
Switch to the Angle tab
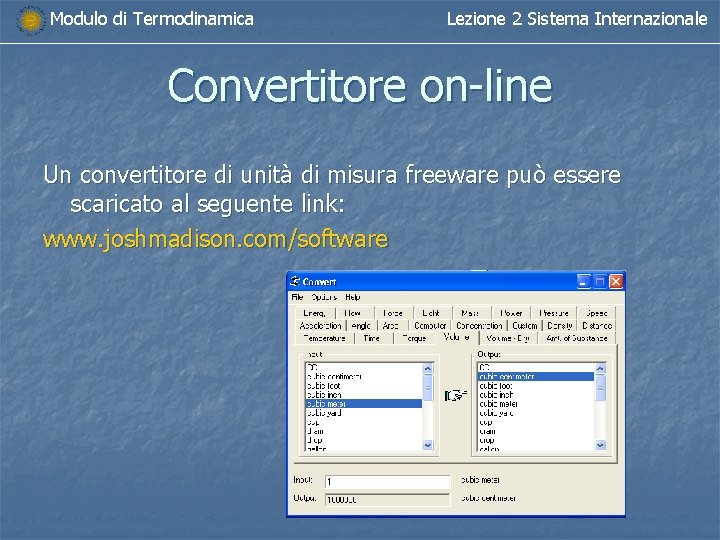[361, 326]
